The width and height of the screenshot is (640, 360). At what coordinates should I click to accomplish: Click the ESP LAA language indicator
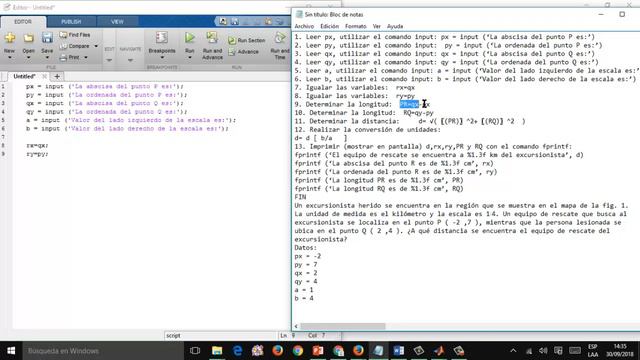[593, 350]
